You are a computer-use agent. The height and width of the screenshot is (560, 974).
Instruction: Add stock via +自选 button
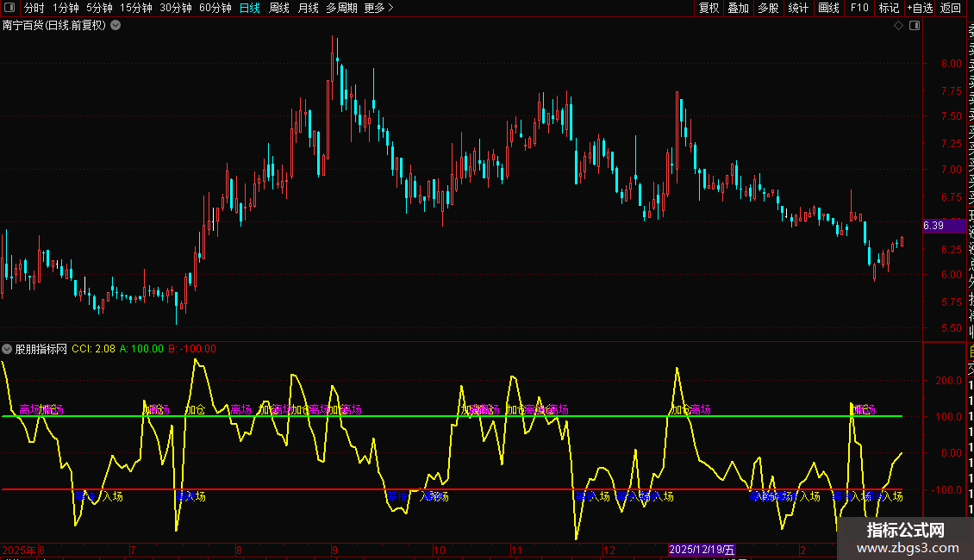pos(920,8)
